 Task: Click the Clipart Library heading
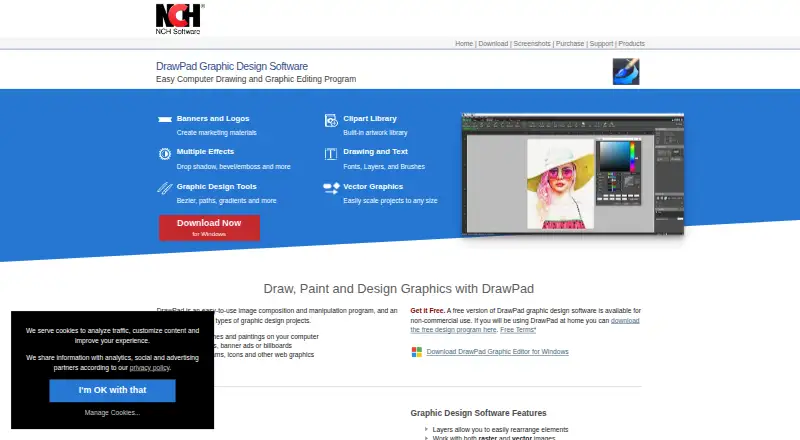coord(369,118)
